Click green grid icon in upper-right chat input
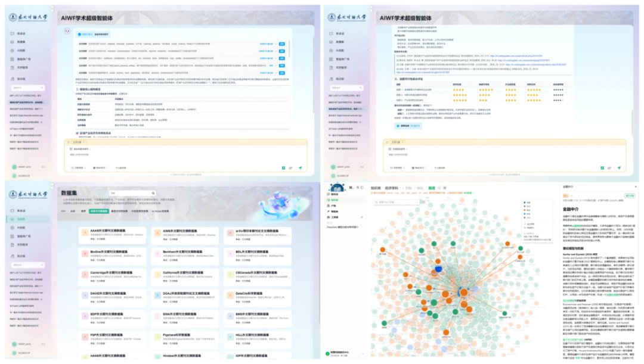The width and height of the screenshot is (644, 364). 602,168
